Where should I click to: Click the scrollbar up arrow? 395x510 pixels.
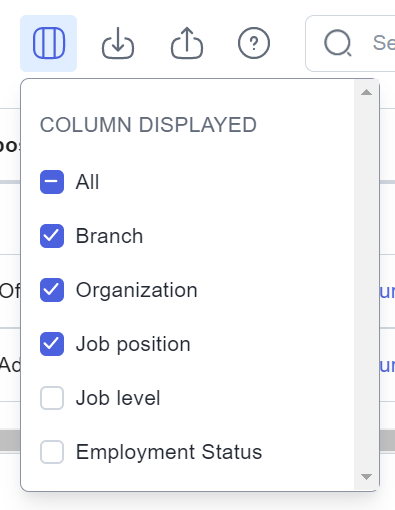[x=366, y=92]
